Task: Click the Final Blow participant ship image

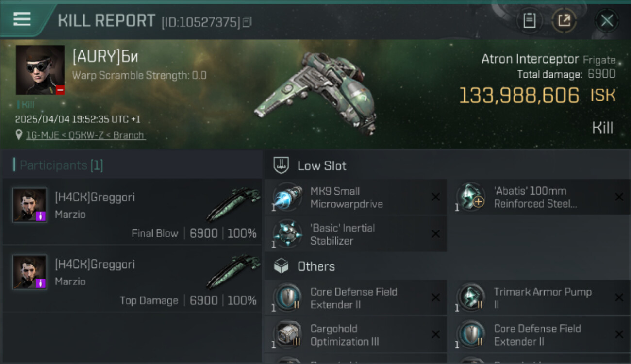Action: (233, 204)
